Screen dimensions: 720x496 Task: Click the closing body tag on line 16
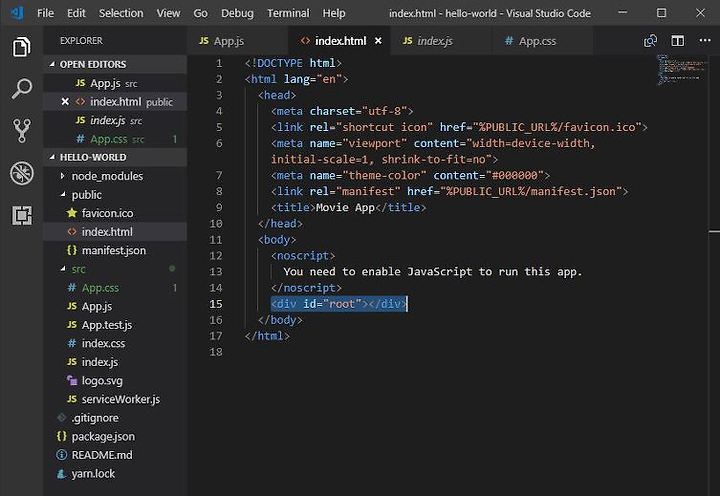pyautogui.click(x=280, y=320)
